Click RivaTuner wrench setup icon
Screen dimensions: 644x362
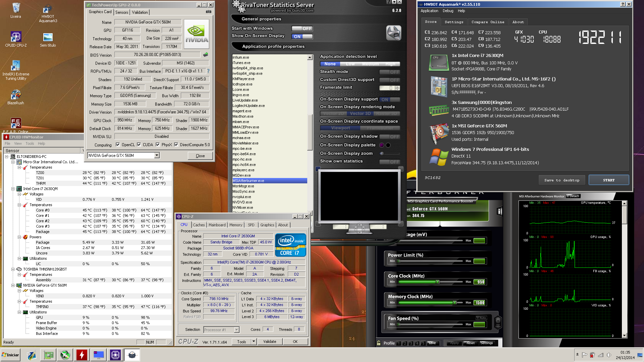[x=393, y=33]
